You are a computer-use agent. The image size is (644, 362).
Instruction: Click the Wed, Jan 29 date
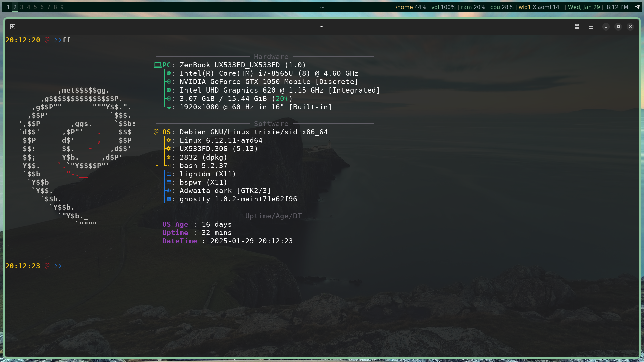pos(584,7)
